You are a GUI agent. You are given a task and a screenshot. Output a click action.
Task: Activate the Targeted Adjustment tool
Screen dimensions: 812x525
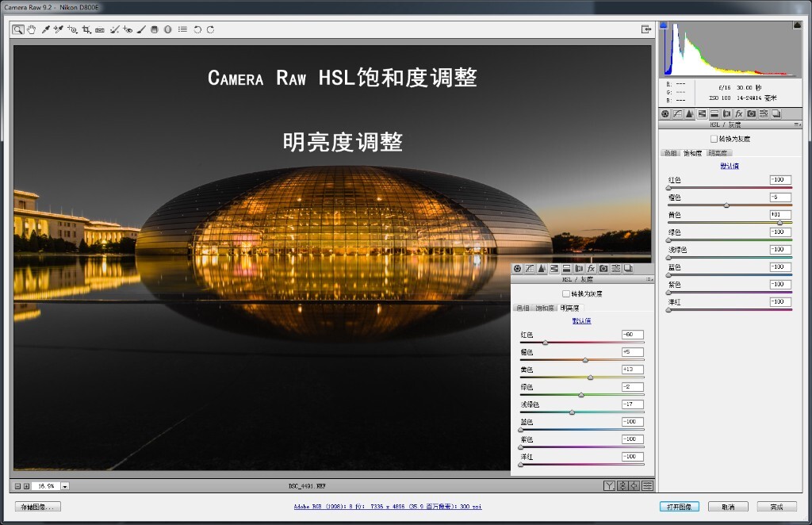(72, 29)
